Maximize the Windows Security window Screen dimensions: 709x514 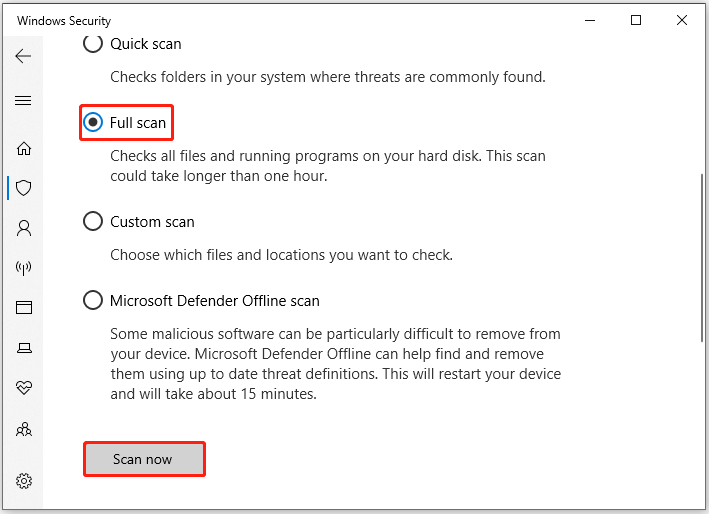(x=636, y=21)
